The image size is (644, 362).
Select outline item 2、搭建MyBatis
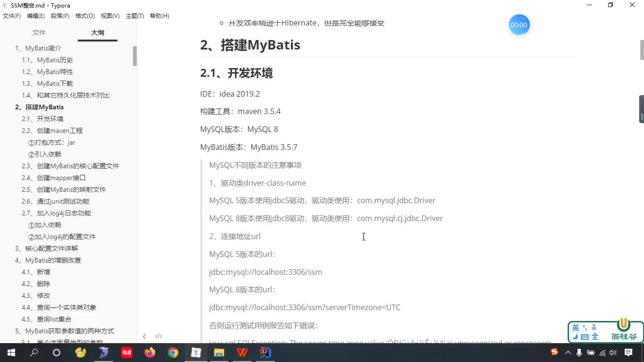point(39,107)
